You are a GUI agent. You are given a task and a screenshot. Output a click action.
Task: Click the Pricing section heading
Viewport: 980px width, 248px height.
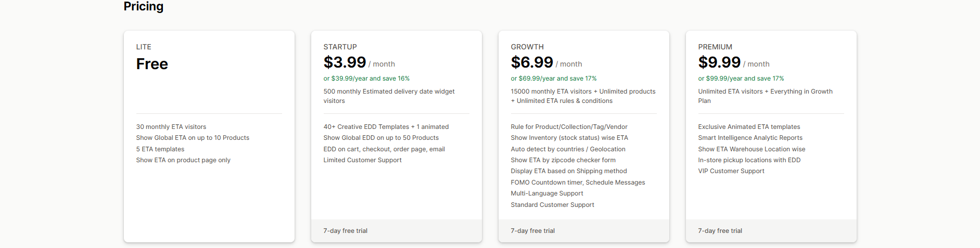(x=143, y=6)
